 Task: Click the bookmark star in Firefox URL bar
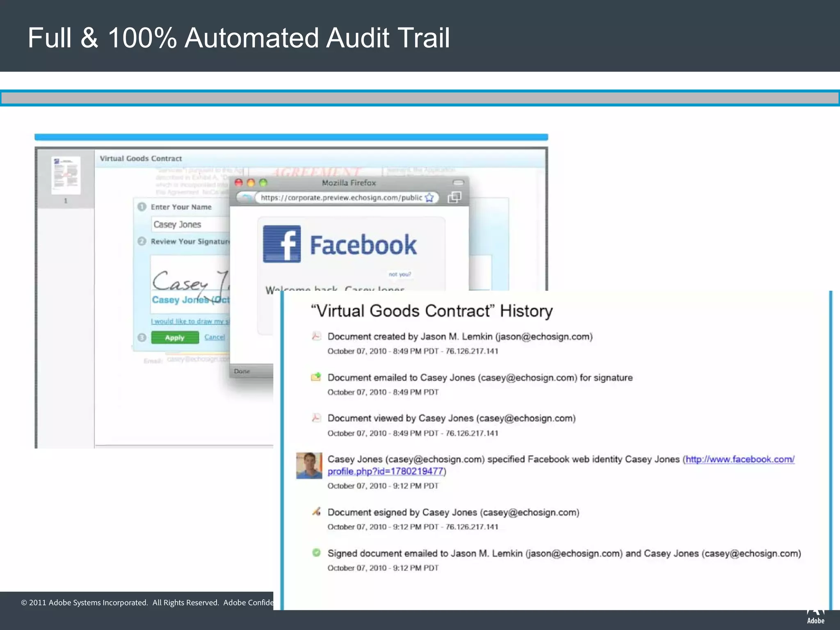pyautogui.click(x=429, y=198)
